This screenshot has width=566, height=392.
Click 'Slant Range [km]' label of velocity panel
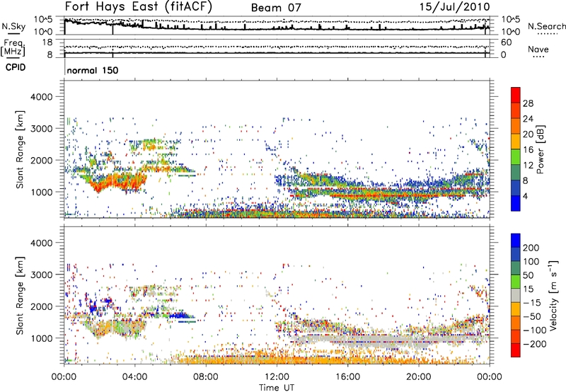coord(20,296)
